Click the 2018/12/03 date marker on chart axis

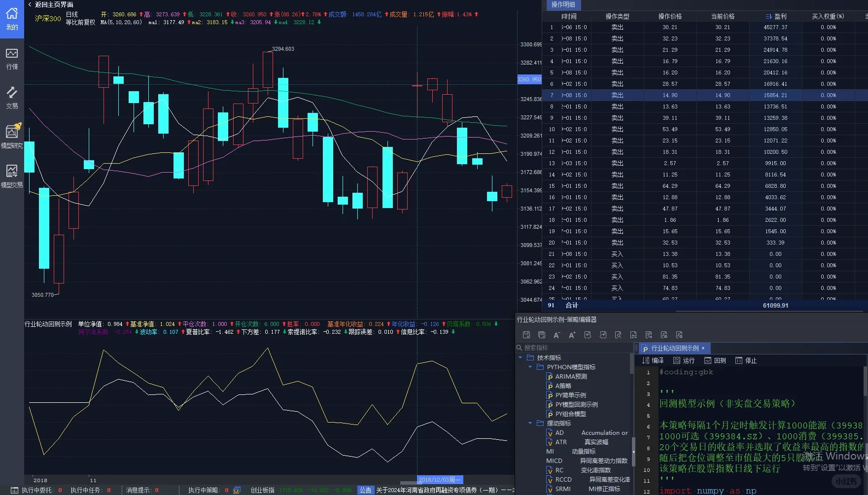(440, 480)
